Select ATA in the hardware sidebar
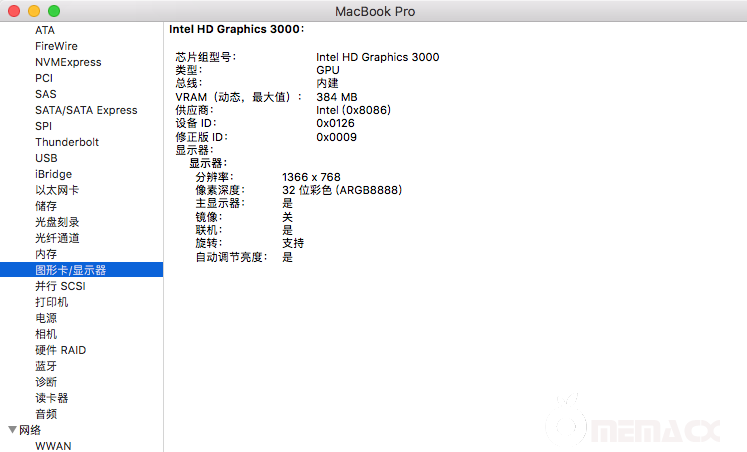This screenshot has height=452, width=747. coord(45,30)
